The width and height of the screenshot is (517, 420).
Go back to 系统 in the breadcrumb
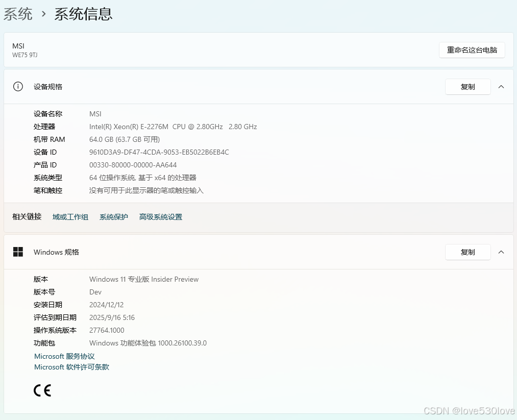(x=18, y=14)
